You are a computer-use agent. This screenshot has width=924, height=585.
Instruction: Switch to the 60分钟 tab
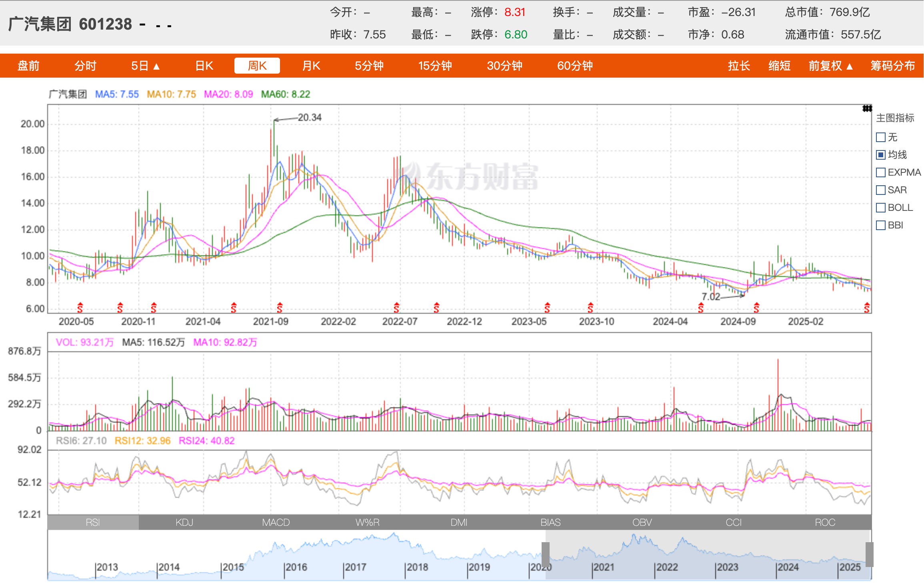click(575, 66)
